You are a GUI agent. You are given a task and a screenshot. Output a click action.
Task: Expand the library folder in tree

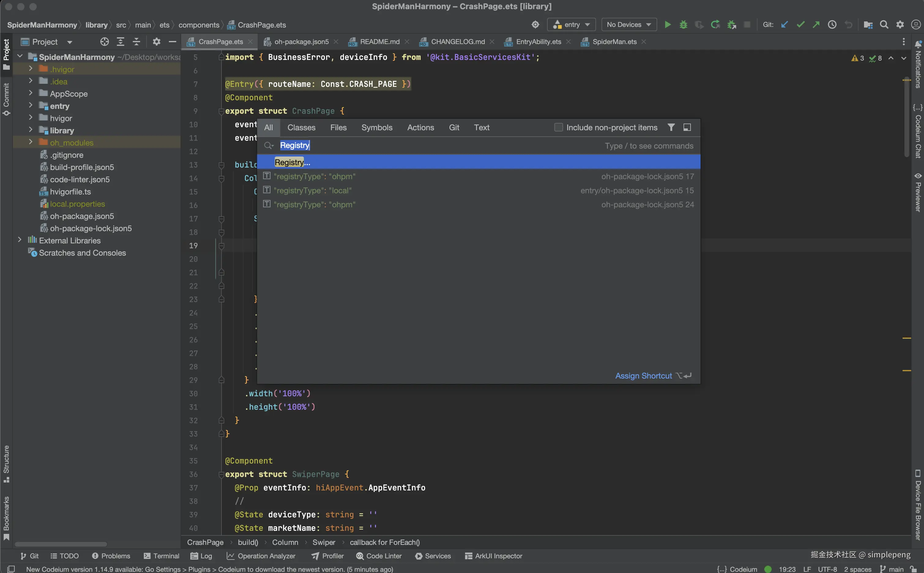point(30,130)
